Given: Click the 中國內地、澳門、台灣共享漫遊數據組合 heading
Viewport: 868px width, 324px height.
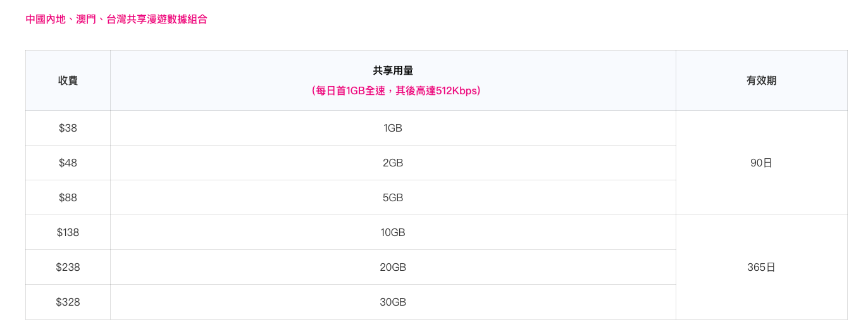Looking at the screenshot, I should pyautogui.click(x=116, y=20).
